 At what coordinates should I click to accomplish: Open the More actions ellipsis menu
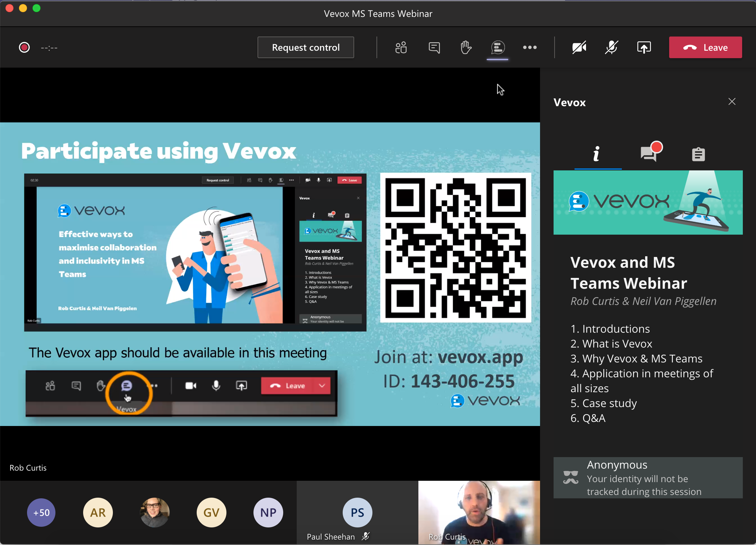click(x=530, y=47)
